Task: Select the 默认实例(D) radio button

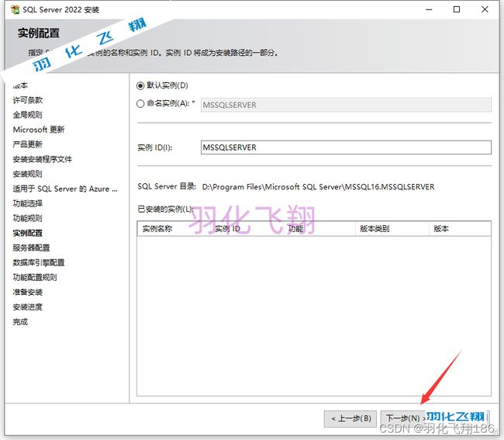Action: point(140,85)
